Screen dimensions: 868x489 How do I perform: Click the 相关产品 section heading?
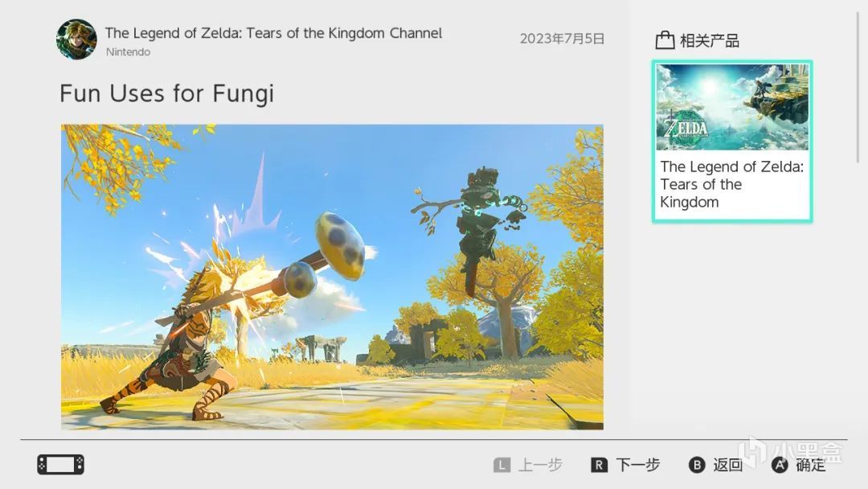click(710, 40)
